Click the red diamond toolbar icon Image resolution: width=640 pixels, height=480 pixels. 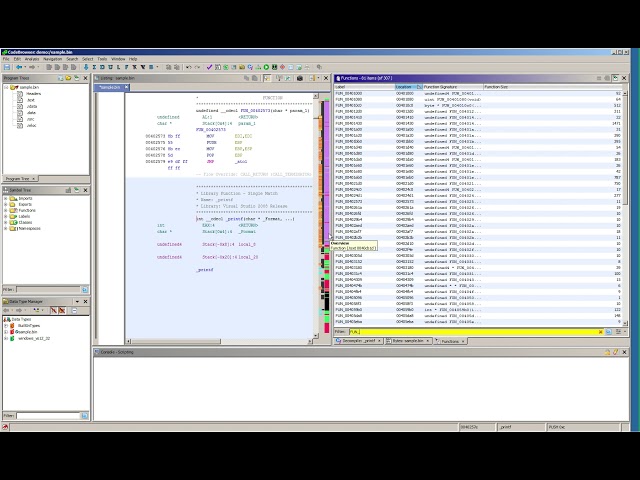[x=282, y=67]
